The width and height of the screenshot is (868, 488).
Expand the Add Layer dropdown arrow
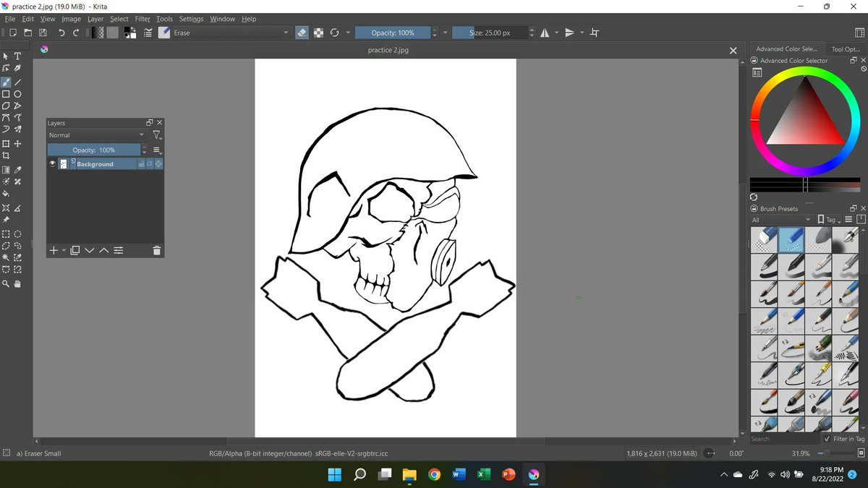tap(64, 251)
